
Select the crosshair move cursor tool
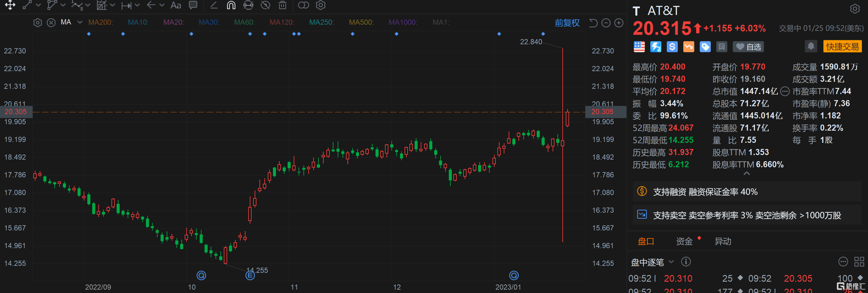click(x=10, y=5)
